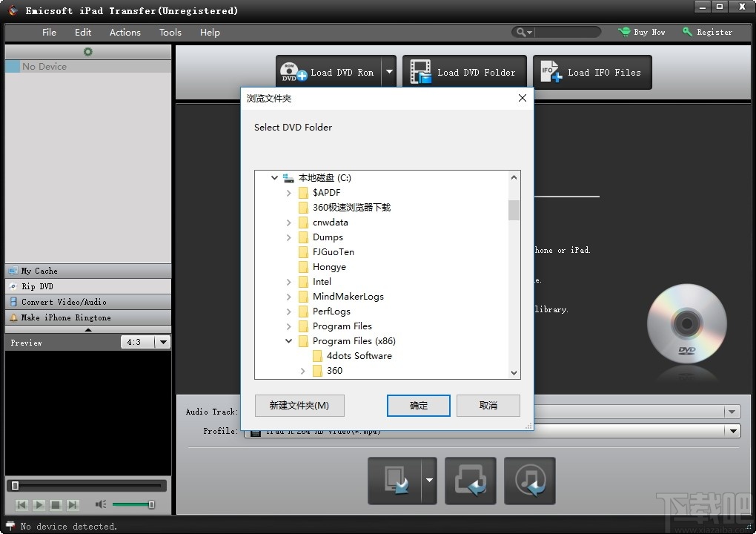The image size is (756, 534).
Task: Open the Actions menu
Action: pos(125,32)
